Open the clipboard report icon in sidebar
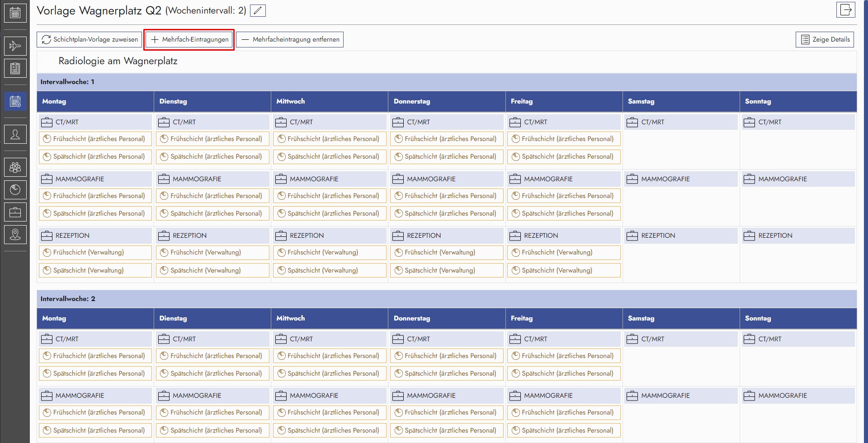The height and width of the screenshot is (443, 868). tap(15, 68)
